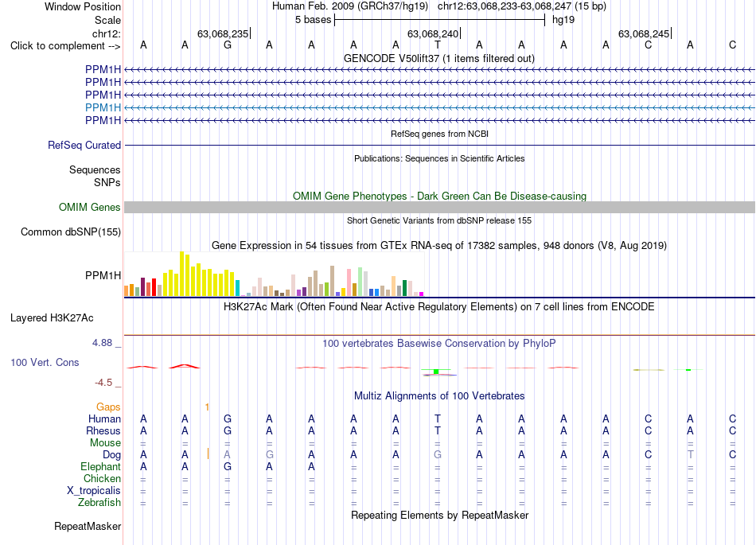Viewport: 756px width, 545px height.
Task: Click the gray OMIM Genes bar
Action: [x=439, y=207]
